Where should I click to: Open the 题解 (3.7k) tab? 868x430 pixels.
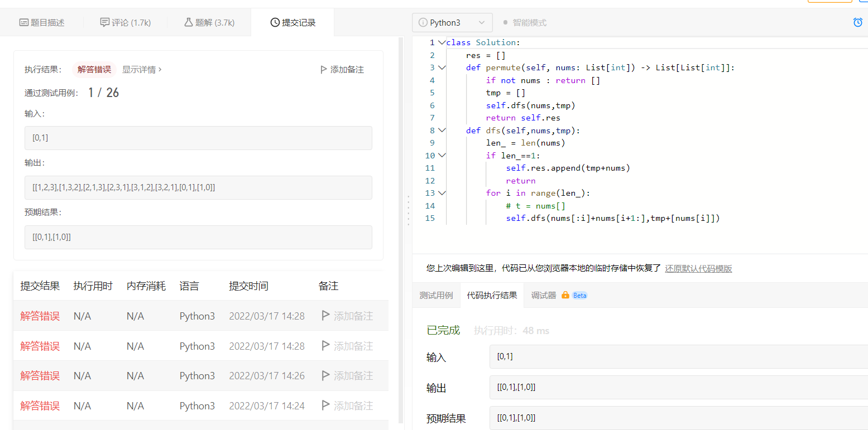click(x=209, y=23)
